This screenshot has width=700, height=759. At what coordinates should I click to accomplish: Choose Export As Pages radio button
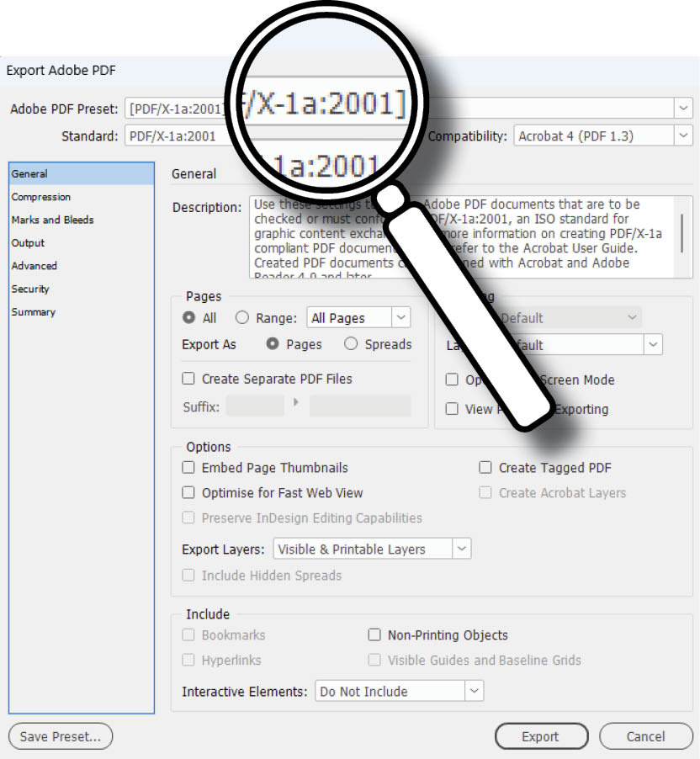click(x=273, y=343)
